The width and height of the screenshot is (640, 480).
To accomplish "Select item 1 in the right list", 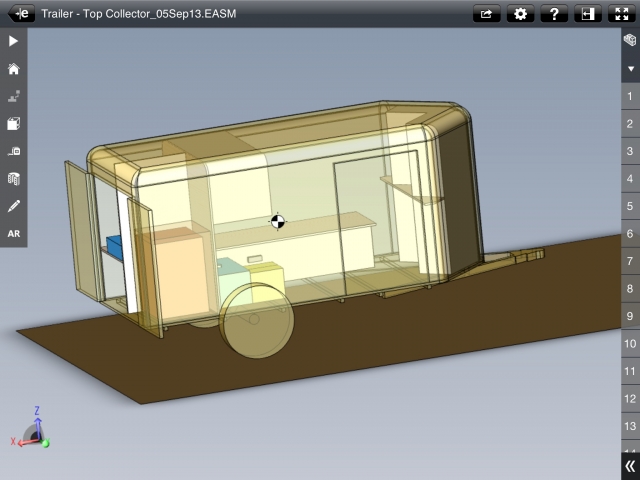I will pyautogui.click(x=631, y=96).
